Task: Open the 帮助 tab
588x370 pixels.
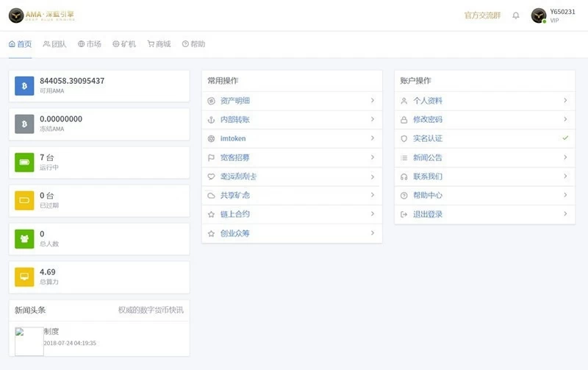Action: pos(193,44)
